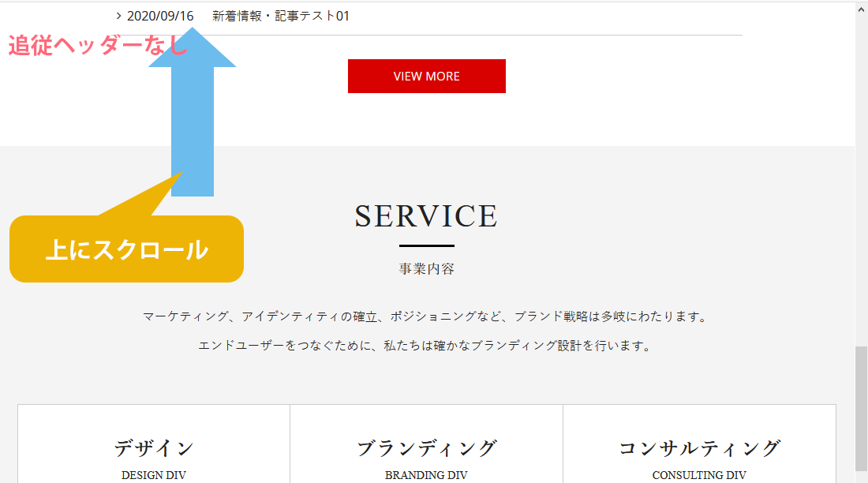868x483 pixels.
Task: Open the 新着情報・記事テスト01 news article
Action: [x=280, y=16]
